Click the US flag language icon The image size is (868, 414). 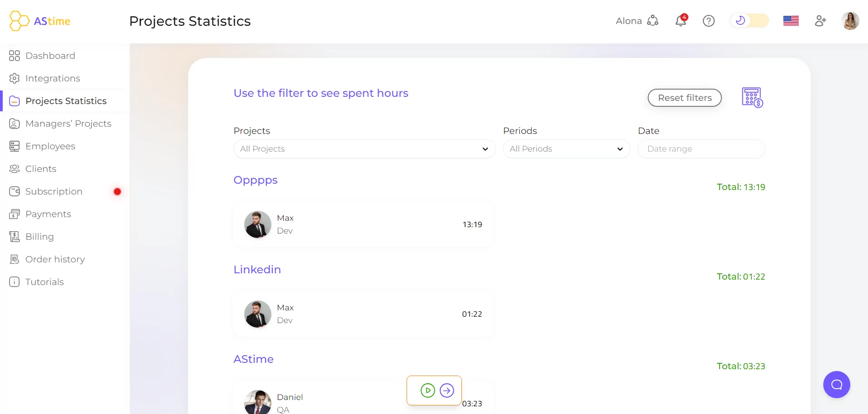point(791,21)
